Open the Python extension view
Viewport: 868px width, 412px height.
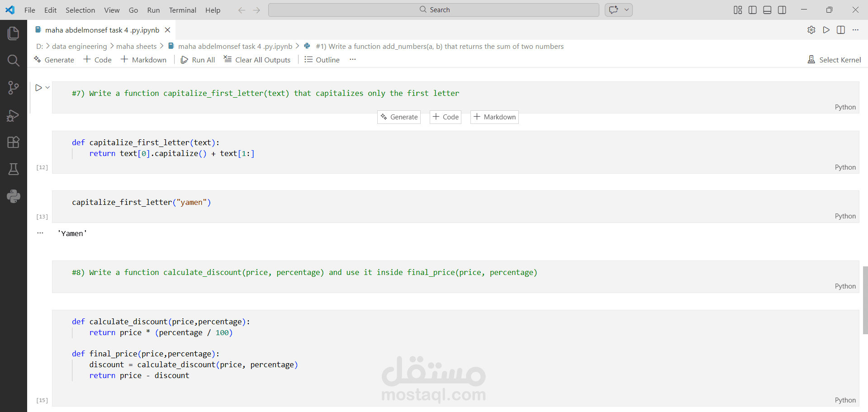pos(13,196)
